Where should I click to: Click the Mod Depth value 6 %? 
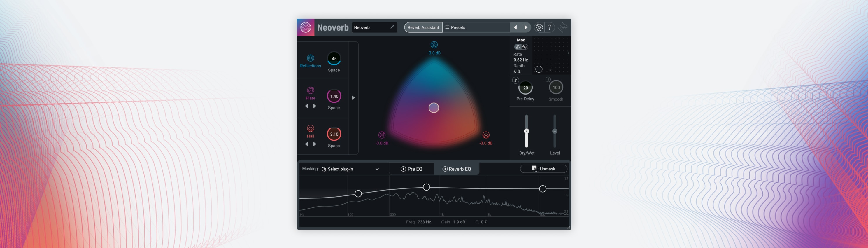517,71
